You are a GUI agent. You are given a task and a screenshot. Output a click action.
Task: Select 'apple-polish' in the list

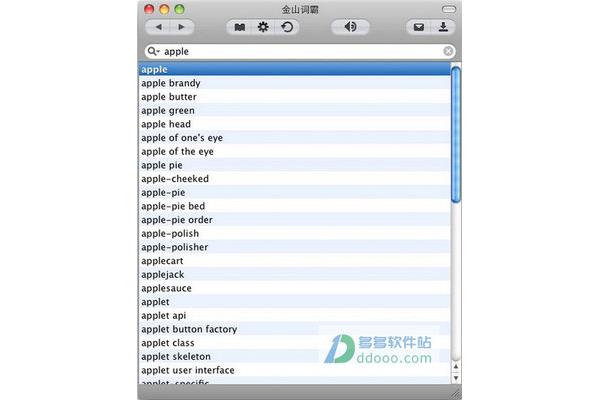pyautogui.click(x=295, y=233)
